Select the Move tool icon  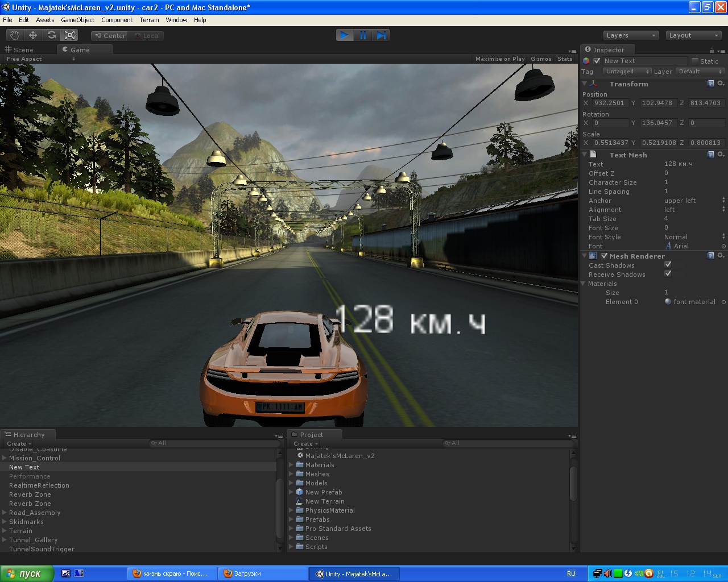click(x=33, y=35)
